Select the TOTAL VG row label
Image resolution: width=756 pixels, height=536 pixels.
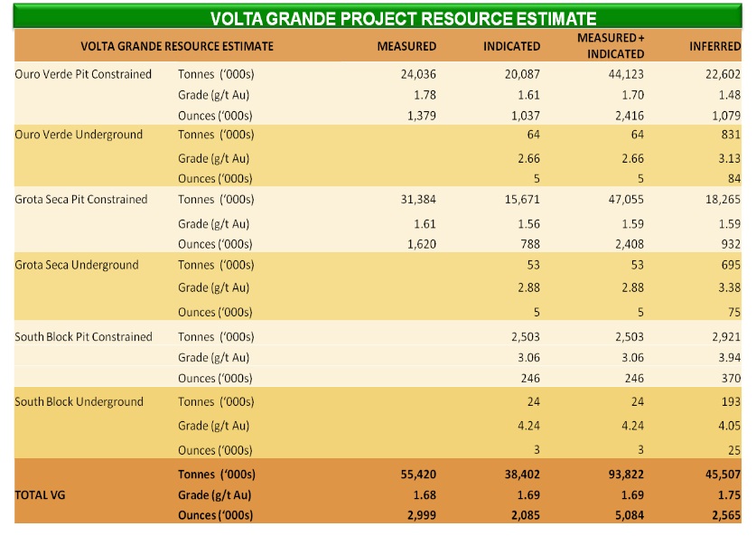[x=40, y=495]
